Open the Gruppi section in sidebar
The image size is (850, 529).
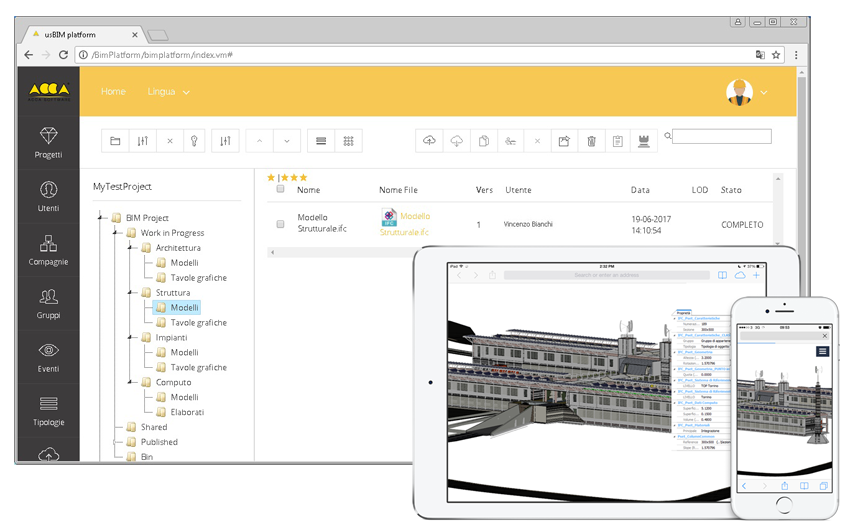tap(48, 304)
